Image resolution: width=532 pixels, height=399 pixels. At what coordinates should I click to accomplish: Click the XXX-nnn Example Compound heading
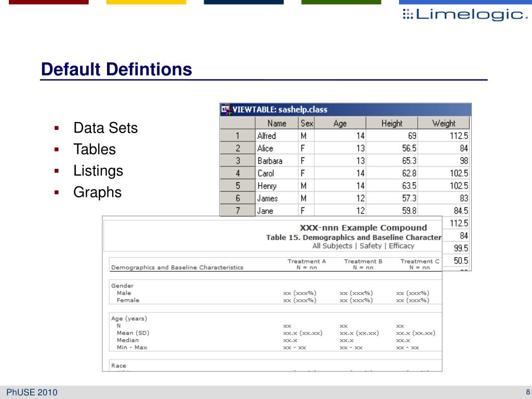click(363, 228)
